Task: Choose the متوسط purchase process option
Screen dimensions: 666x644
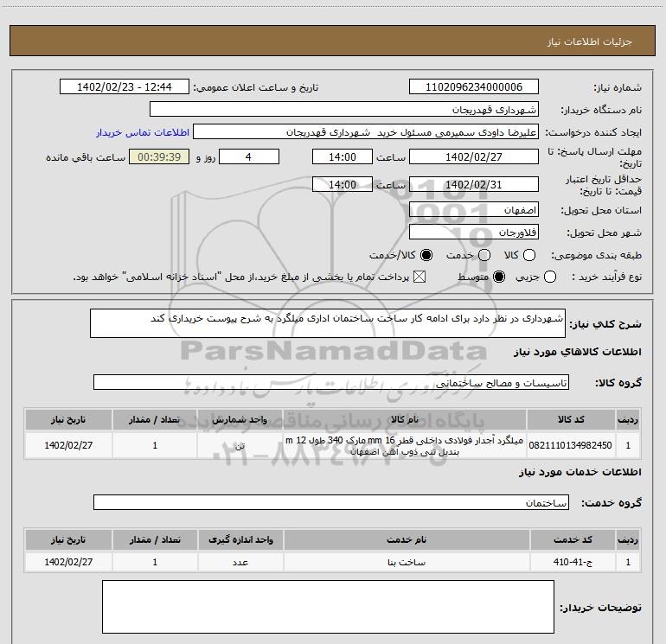Action: point(499,277)
